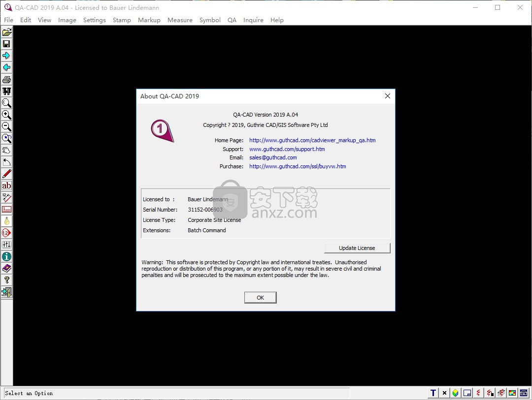The height and width of the screenshot is (400, 532).
Task: Click the colored cube 3D icon
Action: pyautogui.click(x=456, y=393)
